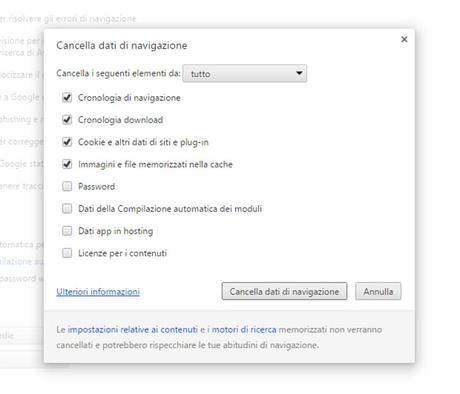The width and height of the screenshot is (460, 394).
Task: Click the 'Cronologia download' label text
Action: point(120,120)
